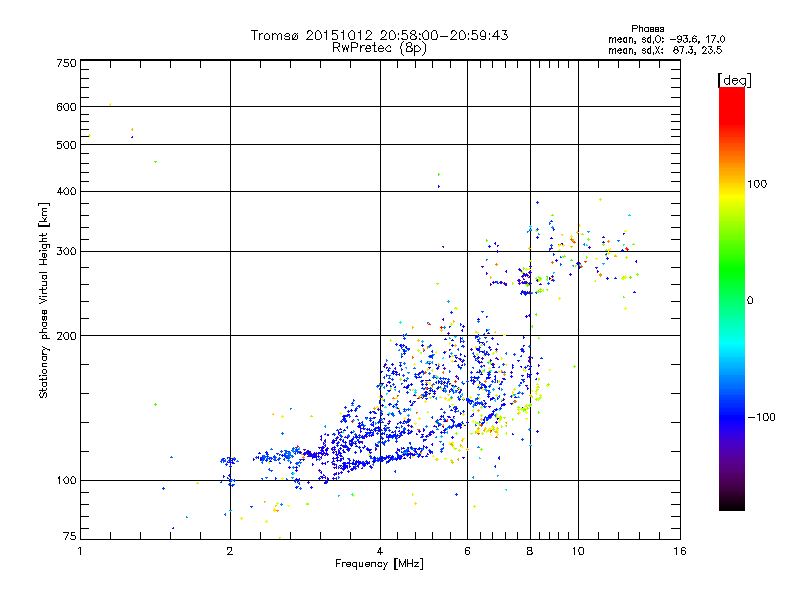Image resolution: width=800 pixels, height=600 pixels.
Task: Click the y-axis title 'Stationary phase Virtual Height [km]'
Action: (43, 301)
